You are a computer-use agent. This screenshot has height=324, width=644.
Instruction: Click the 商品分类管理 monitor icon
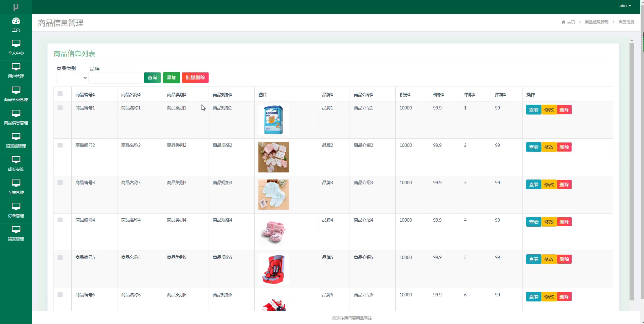click(16, 90)
